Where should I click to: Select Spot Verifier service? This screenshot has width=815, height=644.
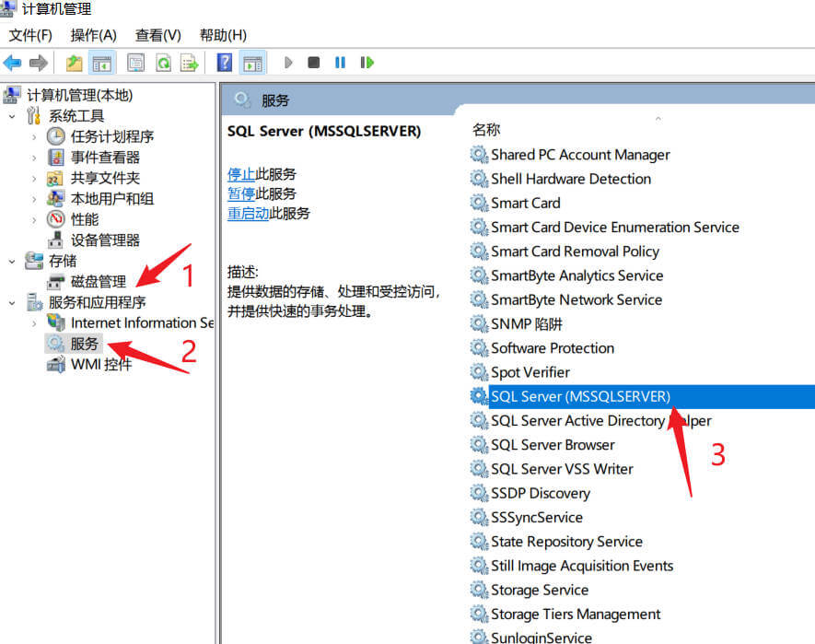[x=530, y=372]
